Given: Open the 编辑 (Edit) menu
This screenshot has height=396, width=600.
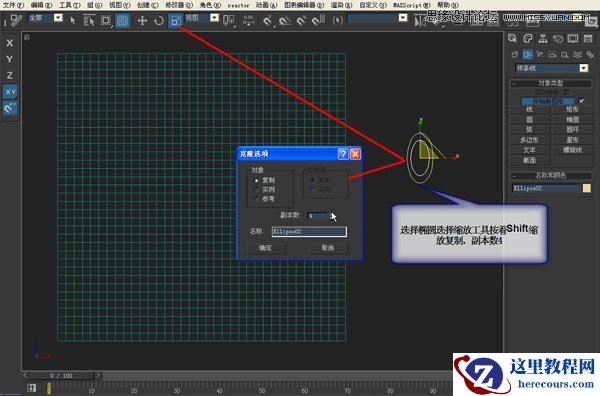Looking at the screenshot, I should [x=41, y=5].
